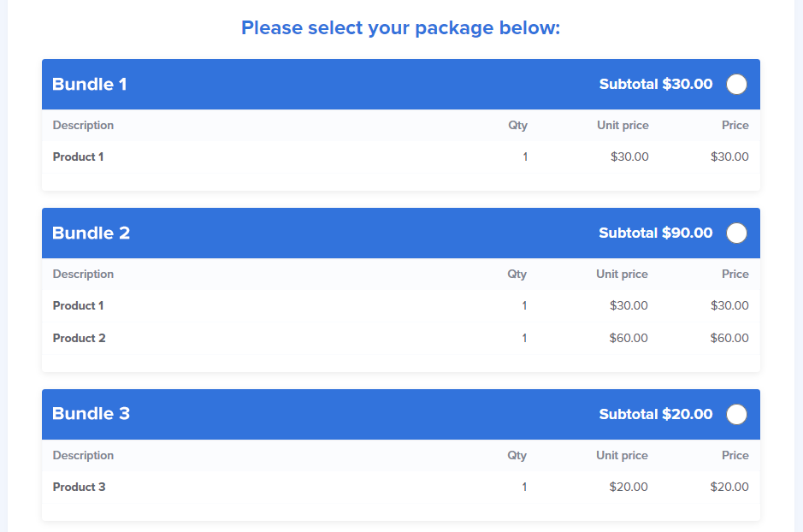The image size is (803, 532).
Task: Click the Bundle 2 header title
Action: tap(91, 233)
